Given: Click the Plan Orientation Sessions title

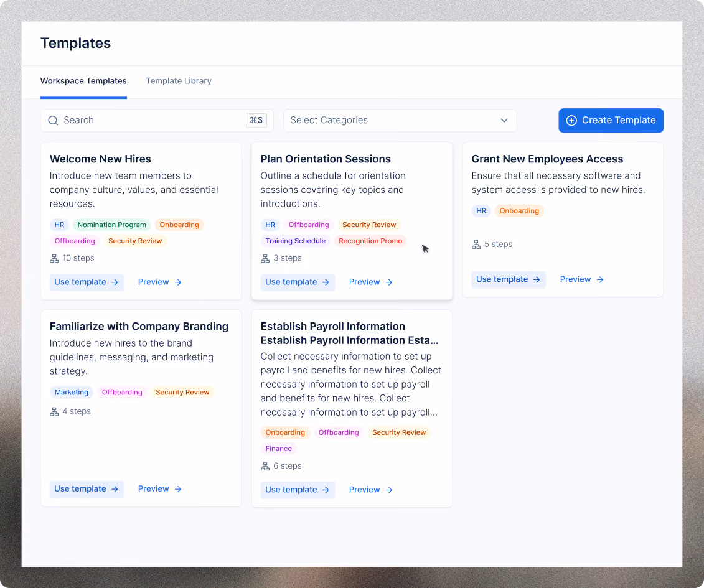Looking at the screenshot, I should point(326,159).
